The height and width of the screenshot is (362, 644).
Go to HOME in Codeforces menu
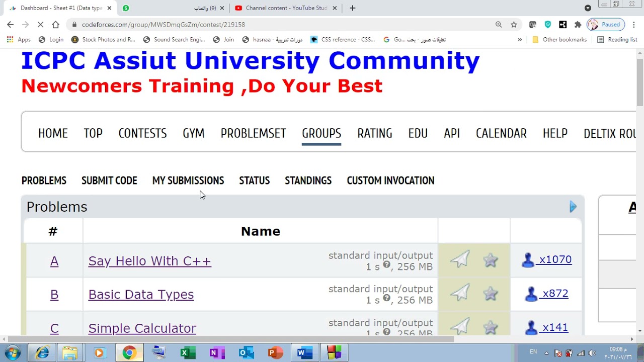tap(53, 133)
